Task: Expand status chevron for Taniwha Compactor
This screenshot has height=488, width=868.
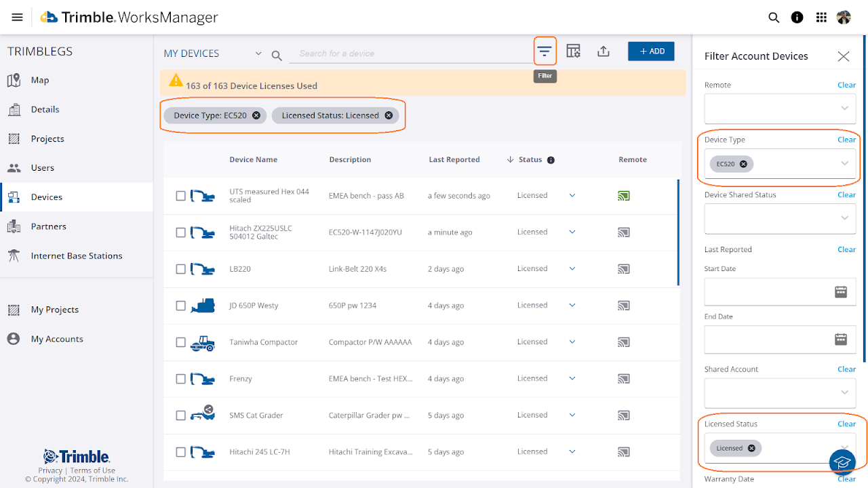Action: click(572, 342)
